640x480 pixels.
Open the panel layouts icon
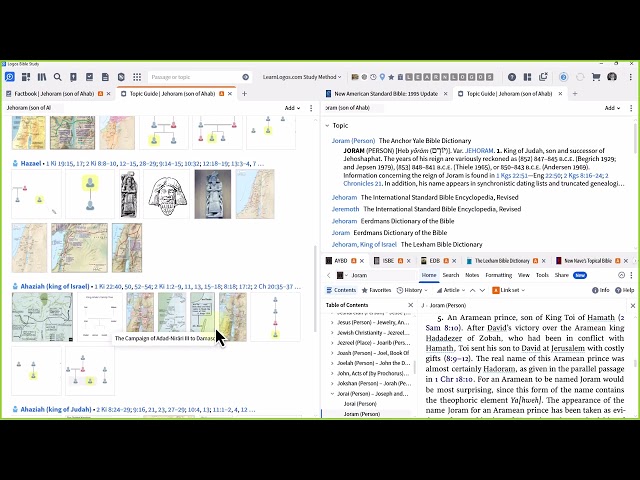(527, 77)
